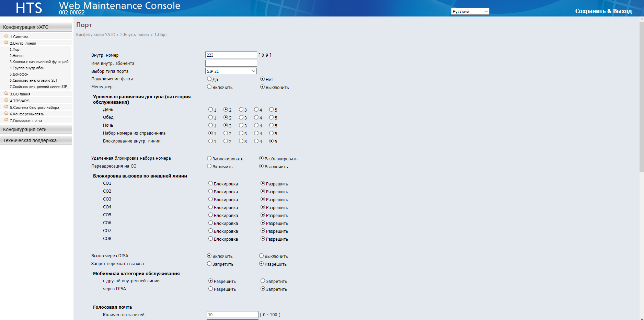Click the folder icon beside 1.Система
This screenshot has width=644, height=320.
coord(6,36)
